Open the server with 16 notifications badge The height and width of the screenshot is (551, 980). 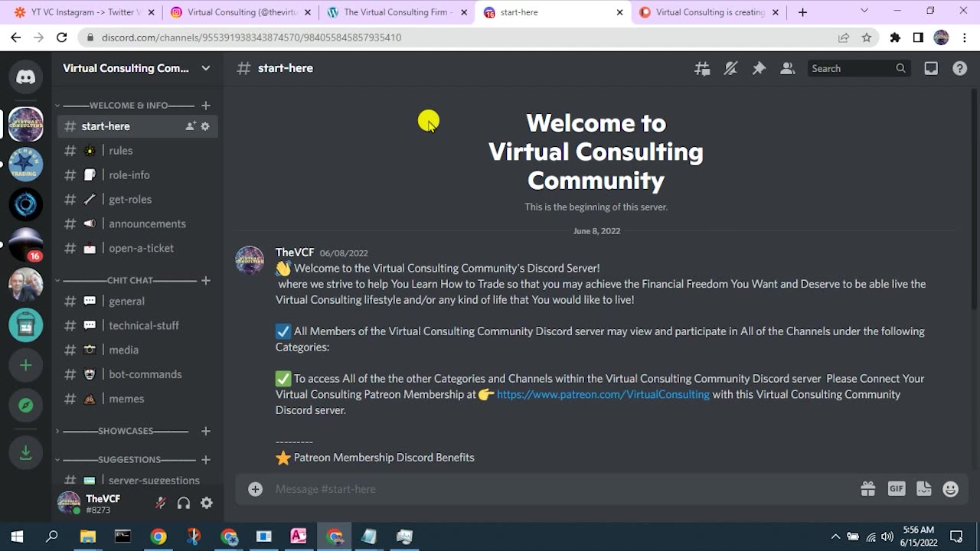click(25, 244)
